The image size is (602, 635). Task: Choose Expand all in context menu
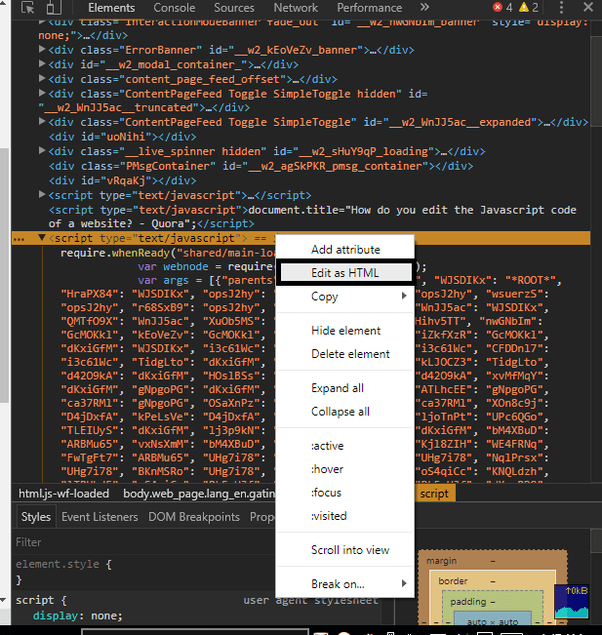pyautogui.click(x=345, y=388)
